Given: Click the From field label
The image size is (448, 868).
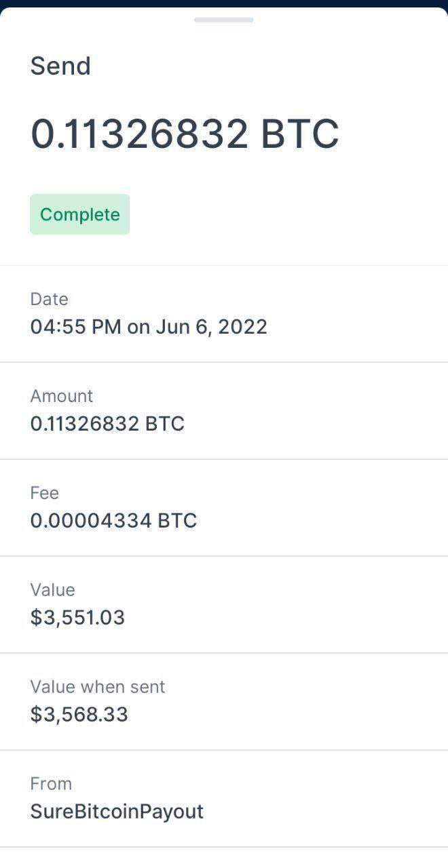Looking at the screenshot, I should tap(51, 784).
